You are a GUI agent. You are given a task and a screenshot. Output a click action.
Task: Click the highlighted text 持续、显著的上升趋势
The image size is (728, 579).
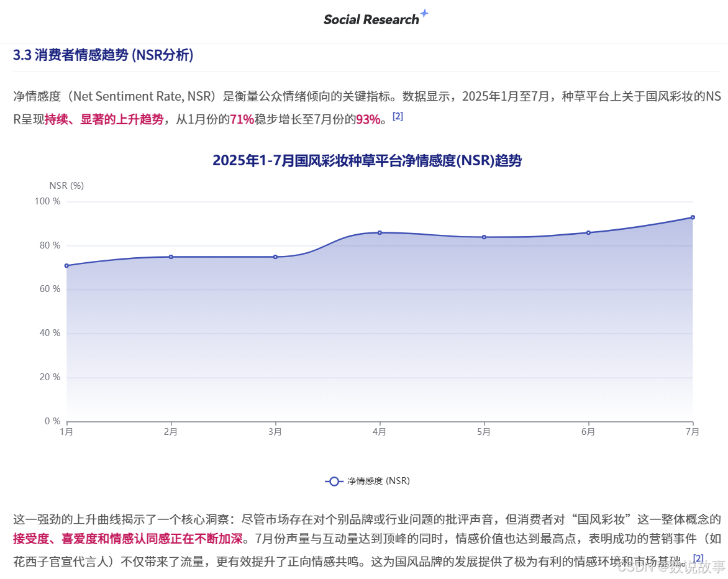click(104, 119)
